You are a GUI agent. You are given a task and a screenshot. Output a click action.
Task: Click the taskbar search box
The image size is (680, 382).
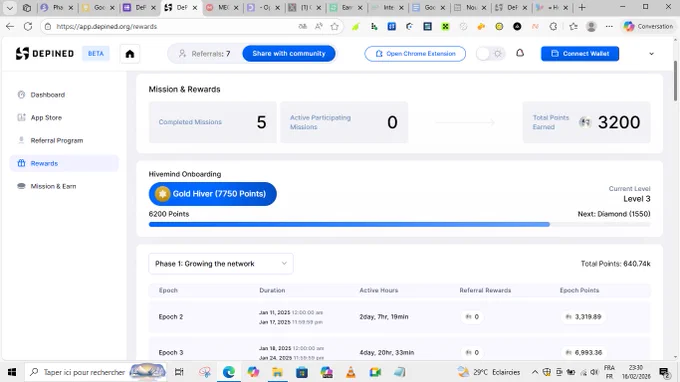tap(96, 372)
